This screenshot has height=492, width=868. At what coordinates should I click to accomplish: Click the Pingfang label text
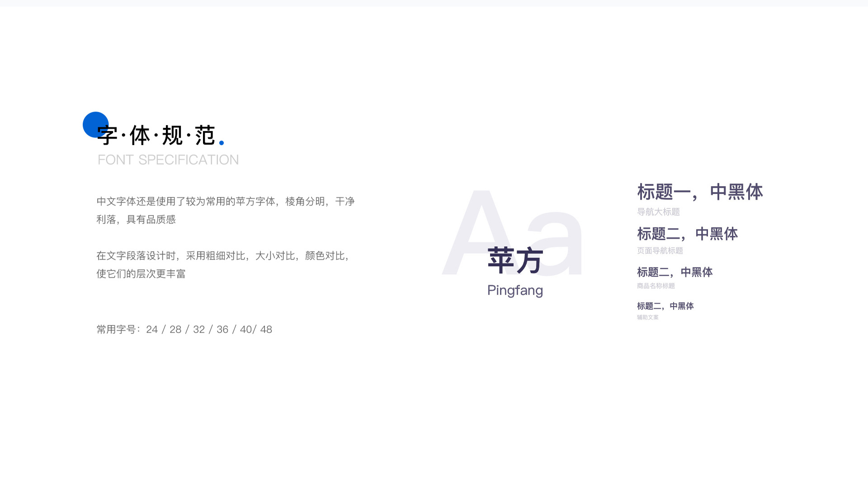(515, 291)
